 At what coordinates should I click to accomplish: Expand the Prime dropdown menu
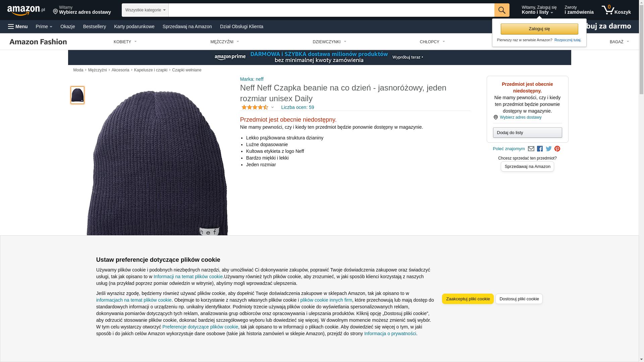click(x=44, y=26)
